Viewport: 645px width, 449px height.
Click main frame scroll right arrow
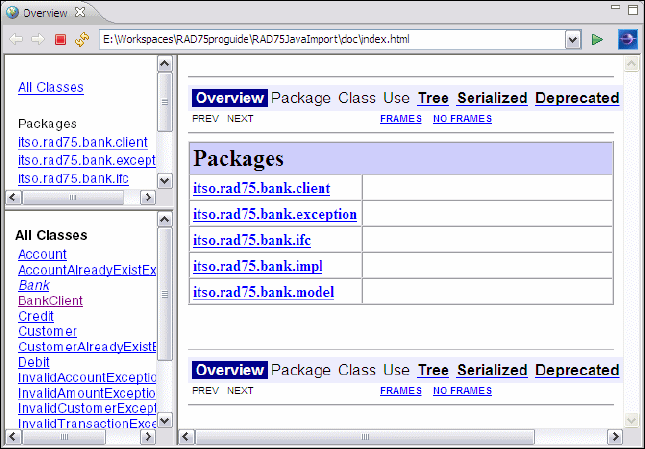coord(615,437)
